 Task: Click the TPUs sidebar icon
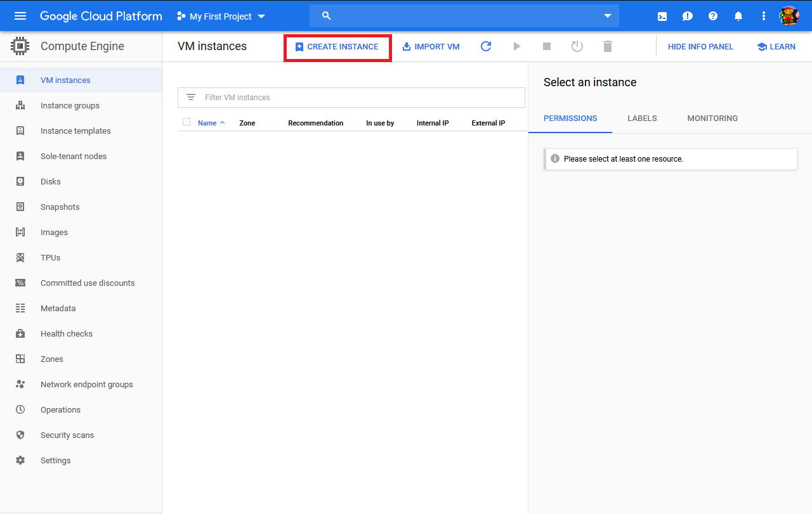click(x=20, y=257)
